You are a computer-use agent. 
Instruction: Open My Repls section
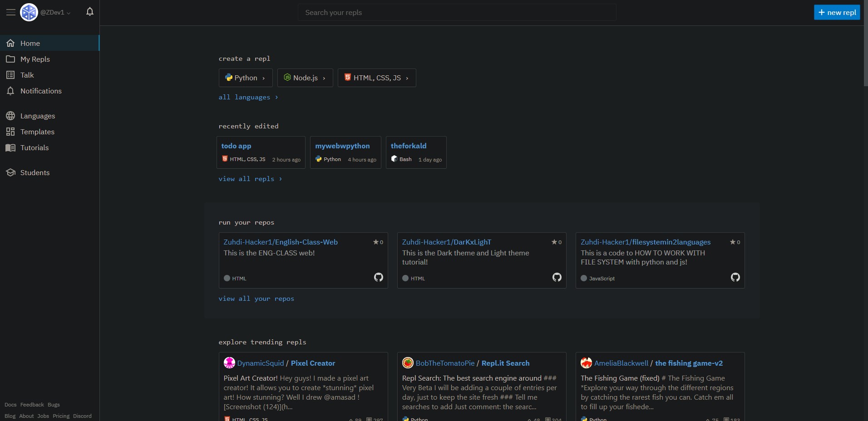[x=49, y=59]
